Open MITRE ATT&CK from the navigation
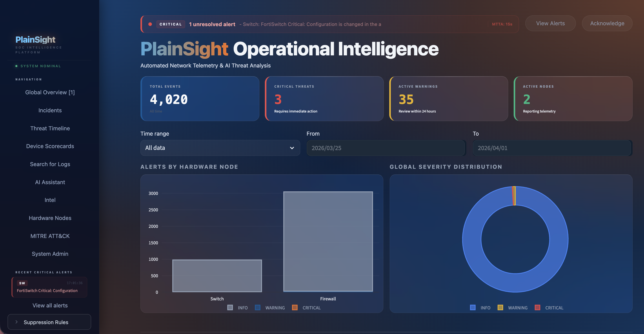The width and height of the screenshot is (644, 334). (x=50, y=236)
